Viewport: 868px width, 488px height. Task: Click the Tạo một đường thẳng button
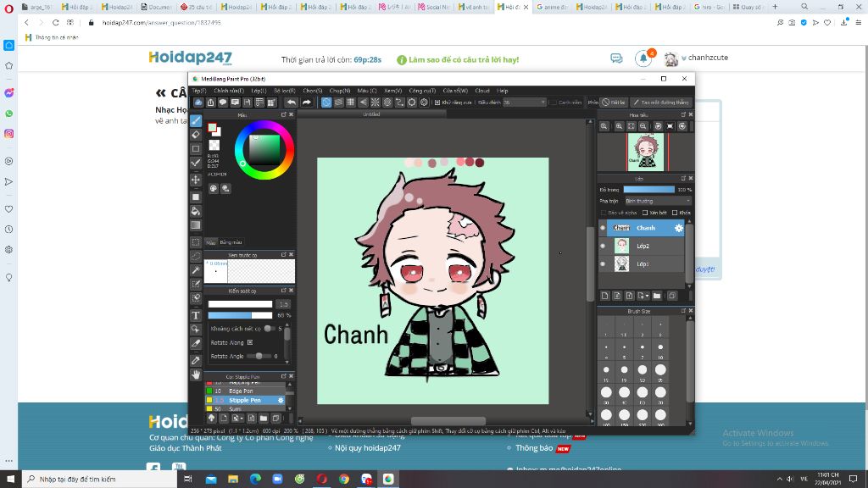click(661, 103)
